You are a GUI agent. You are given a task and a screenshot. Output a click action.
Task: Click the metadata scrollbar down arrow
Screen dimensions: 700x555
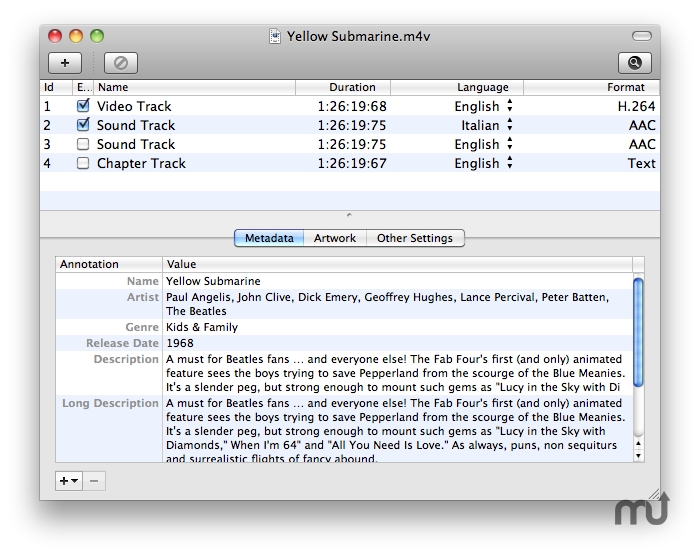pyautogui.click(x=638, y=455)
